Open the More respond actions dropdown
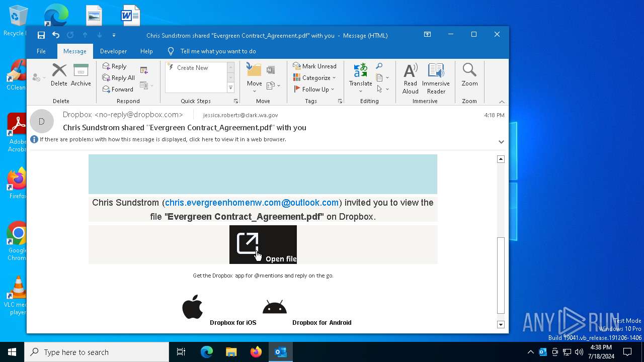644x362 pixels. (x=146, y=85)
